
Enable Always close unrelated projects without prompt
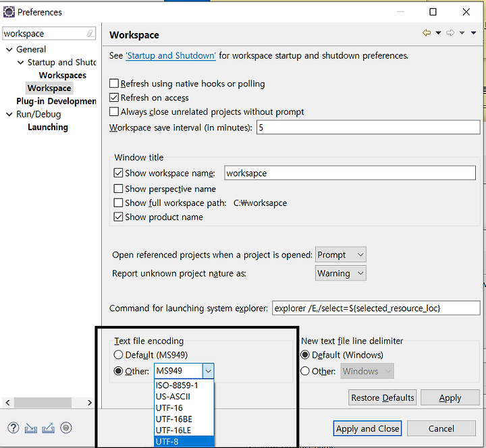tap(114, 111)
